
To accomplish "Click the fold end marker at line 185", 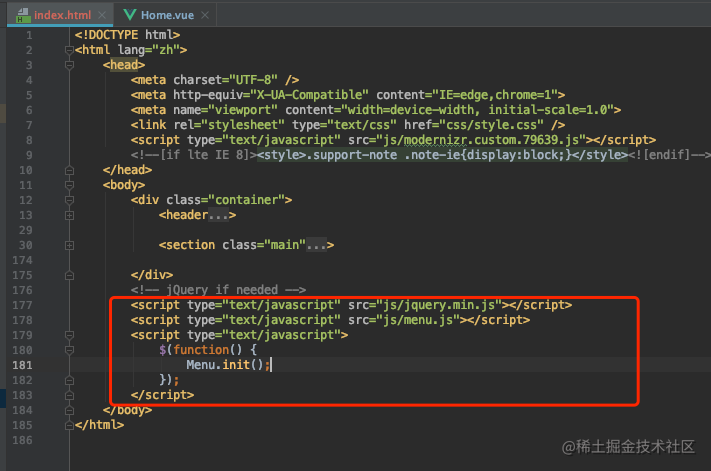I will click(69, 425).
